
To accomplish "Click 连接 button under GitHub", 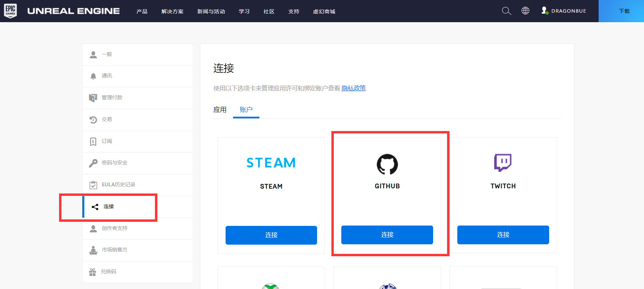I will (x=387, y=235).
